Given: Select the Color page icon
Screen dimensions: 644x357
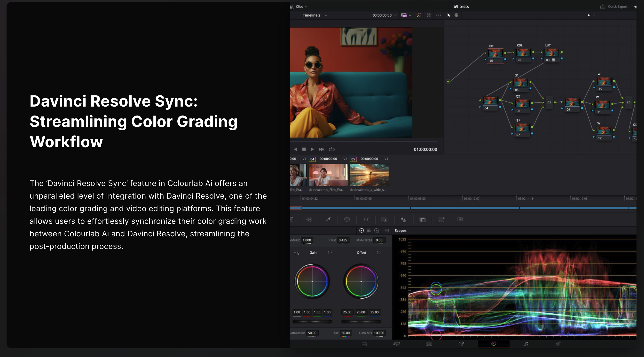Looking at the screenshot, I should click(494, 344).
